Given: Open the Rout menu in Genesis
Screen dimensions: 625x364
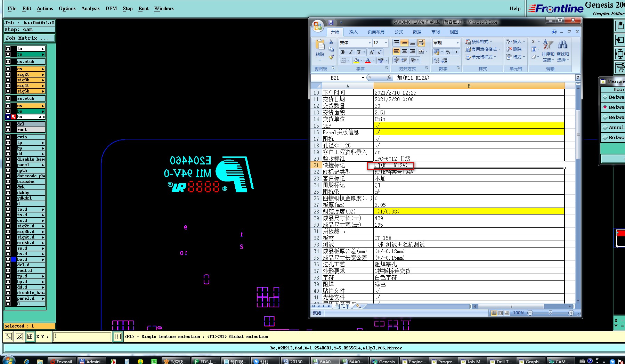Looking at the screenshot, I should coord(144,8).
